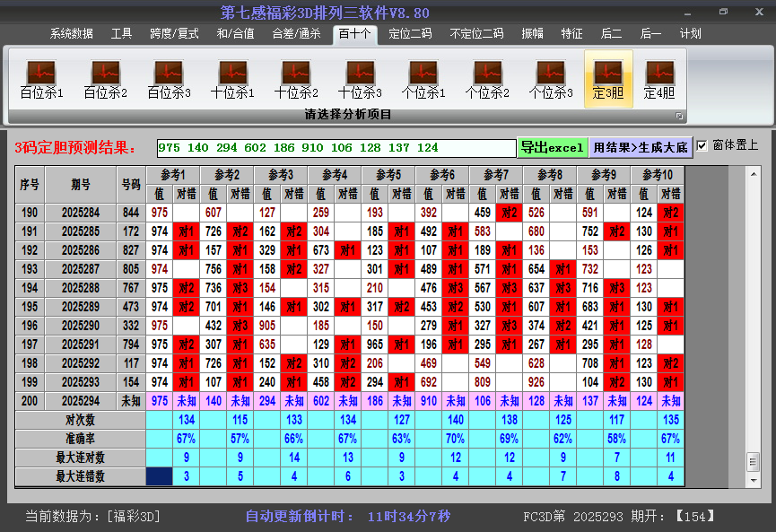Expand the ribbon group dialog launcher

click(679, 116)
